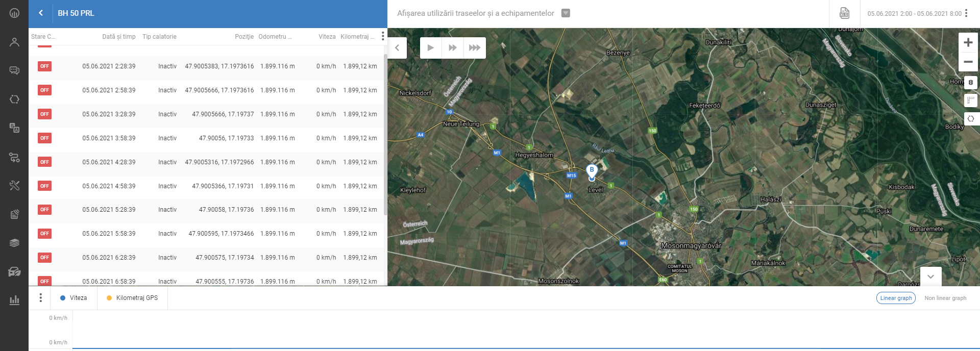This screenshot has width=980, height=351.
Task: Click the back arrow beside BH 50 PRL
Action: click(41, 13)
